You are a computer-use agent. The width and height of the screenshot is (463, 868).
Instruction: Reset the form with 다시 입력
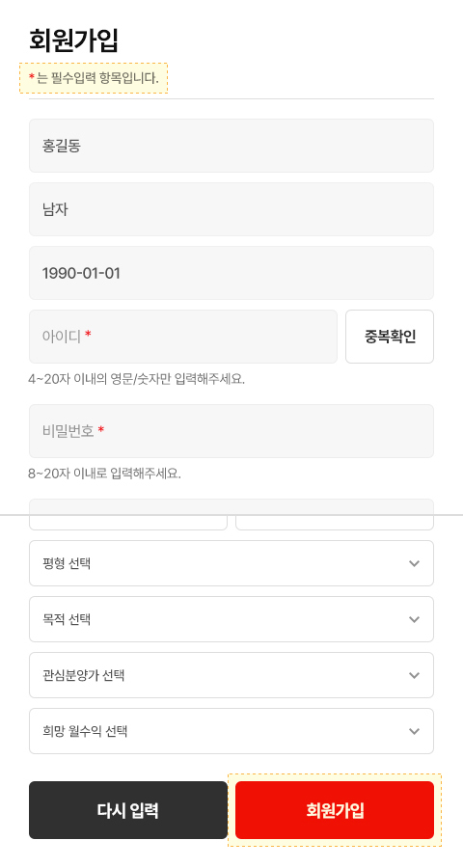click(x=128, y=810)
